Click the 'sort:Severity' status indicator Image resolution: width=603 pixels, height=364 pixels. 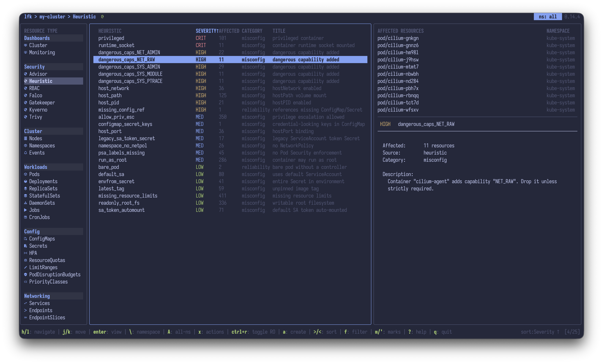[x=540, y=332]
